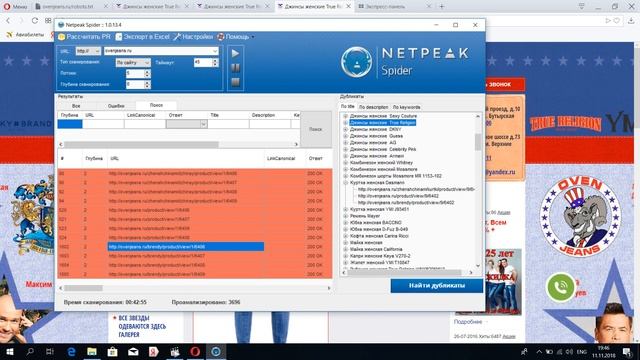
Task: Increase Глубина сканирования with up arrow
Action: [x=147, y=82]
